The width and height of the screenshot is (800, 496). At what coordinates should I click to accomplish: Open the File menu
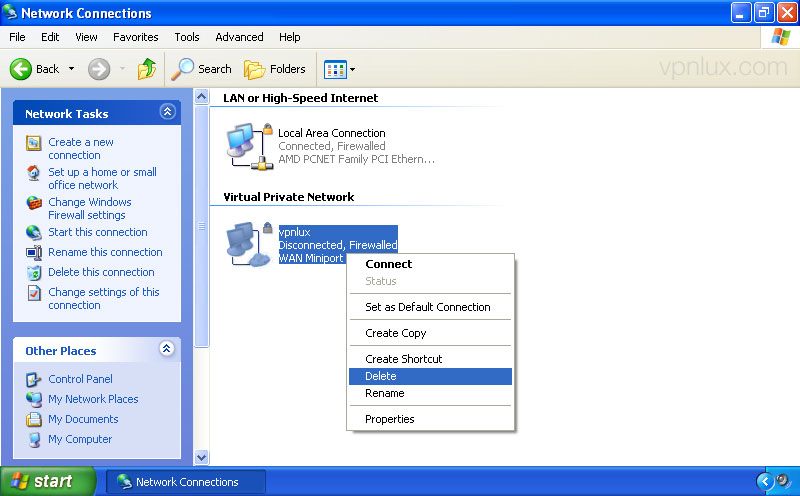point(17,37)
